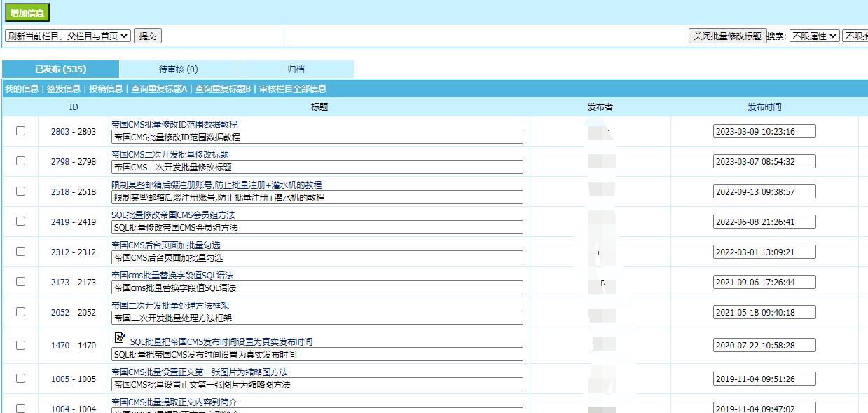This screenshot has height=413, width=868.
Task: Click the title edit field for row 2173
Action: tap(317, 287)
